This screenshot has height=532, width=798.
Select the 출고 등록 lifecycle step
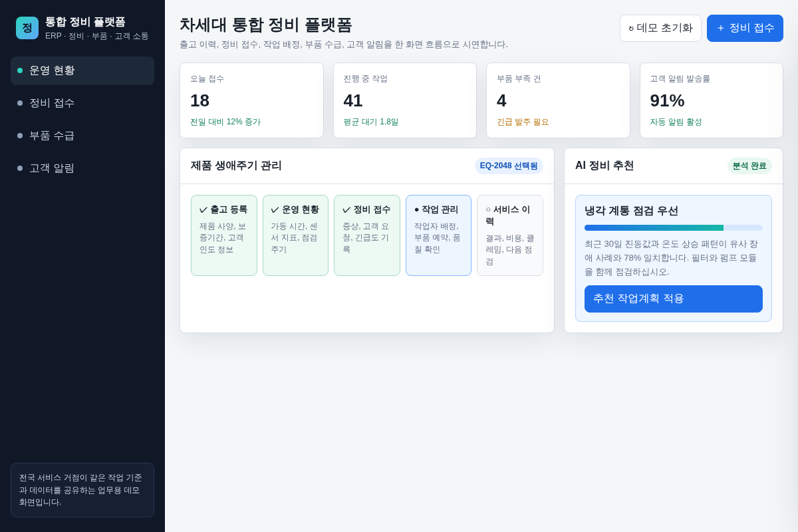pyautogui.click(x=224, y=235)
